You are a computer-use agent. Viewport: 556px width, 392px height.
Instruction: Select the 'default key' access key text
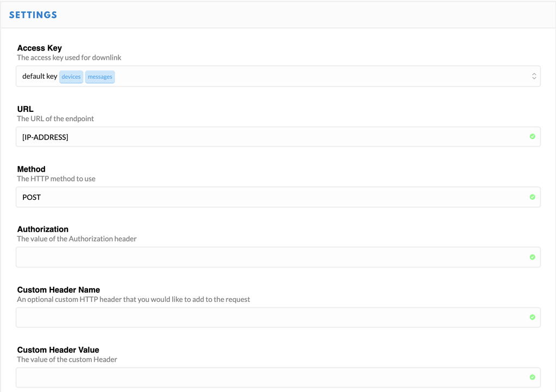(x=40, y=77)
